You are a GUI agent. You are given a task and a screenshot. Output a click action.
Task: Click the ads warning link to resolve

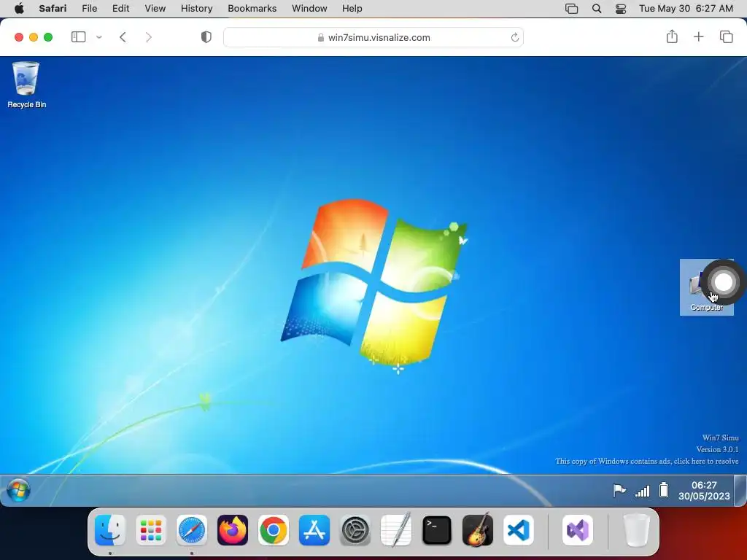[646, 461]
